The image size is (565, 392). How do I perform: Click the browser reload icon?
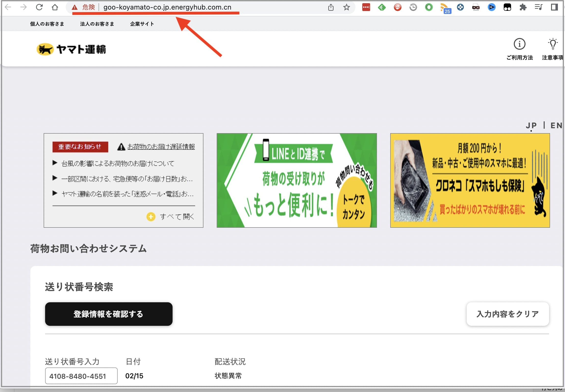point(39,7)
